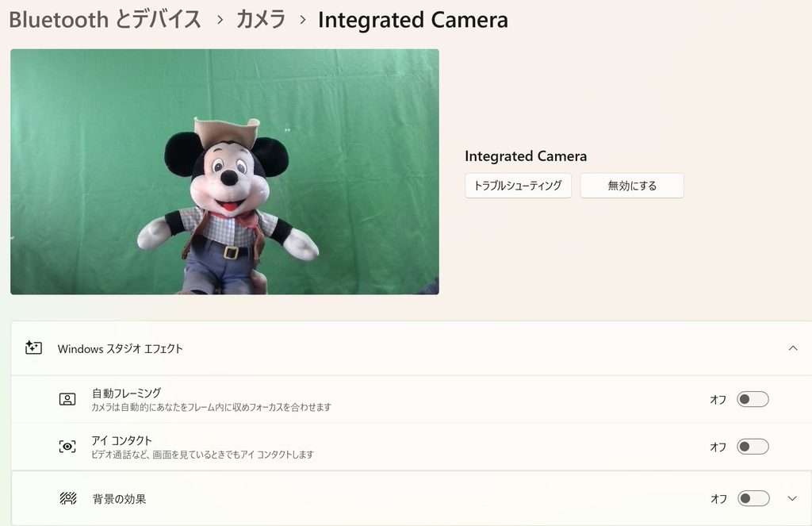812x526 pixels.
Task: Turn on the 自動フレーミング toggle
Action: (x=753, y=399)
